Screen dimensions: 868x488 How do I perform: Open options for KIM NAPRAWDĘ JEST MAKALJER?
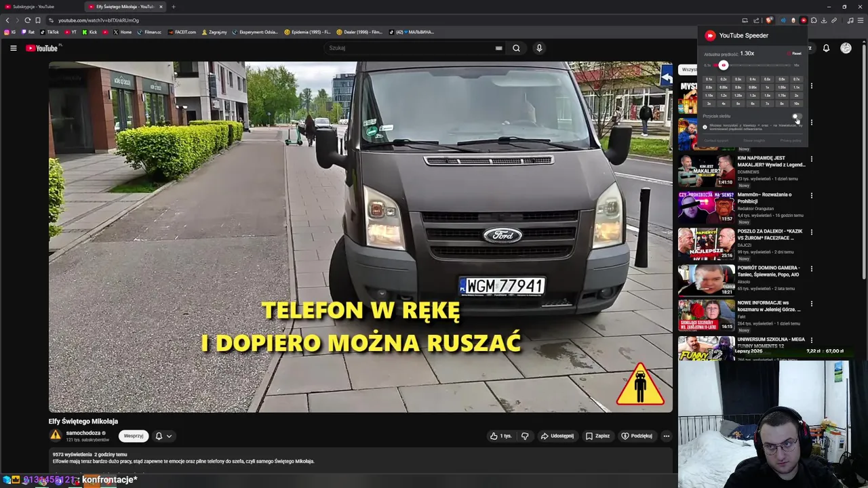812,159
